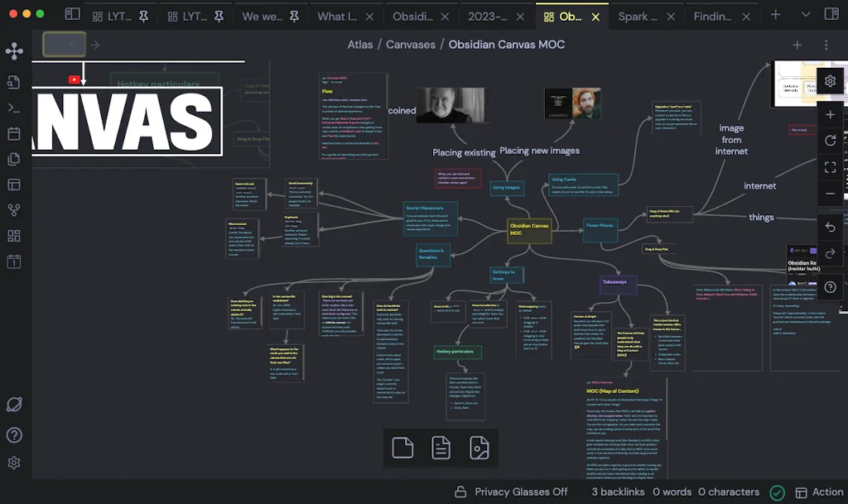Open the 3 backlinks status item
Image resolution: width=848 pixels, height=504 pixels.
[617, 492]
